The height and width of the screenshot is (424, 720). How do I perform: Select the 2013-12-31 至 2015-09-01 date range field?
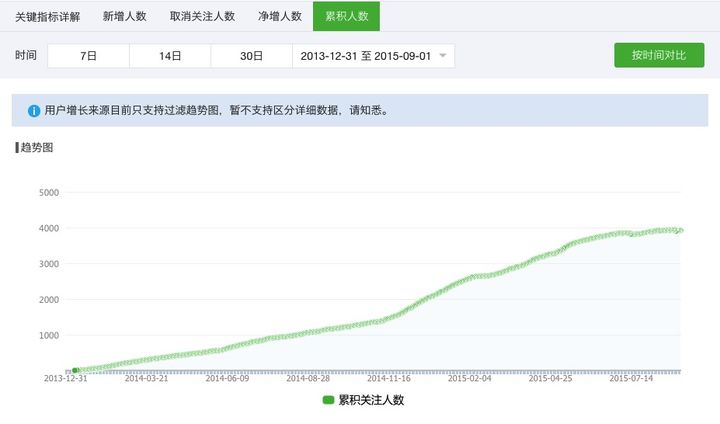(373, 56)
